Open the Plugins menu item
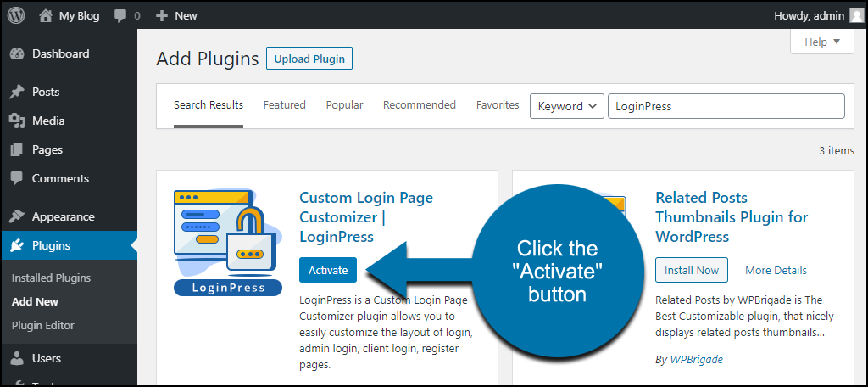 (x=69, y=245)
